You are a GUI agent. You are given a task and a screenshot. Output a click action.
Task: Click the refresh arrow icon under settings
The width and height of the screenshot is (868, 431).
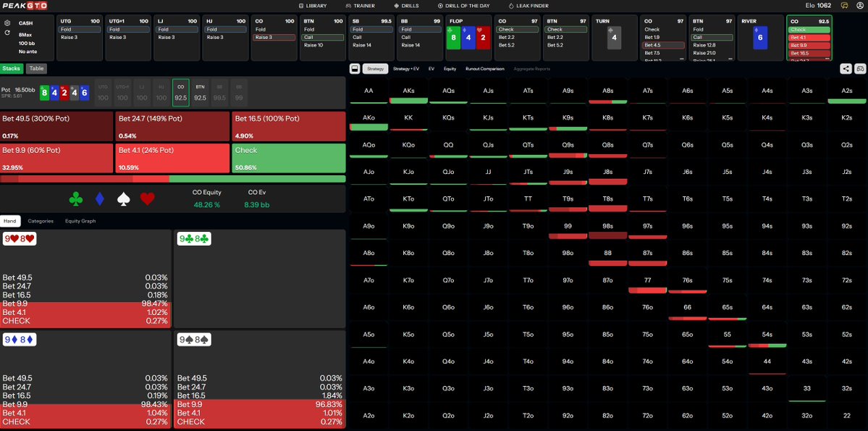7,33
